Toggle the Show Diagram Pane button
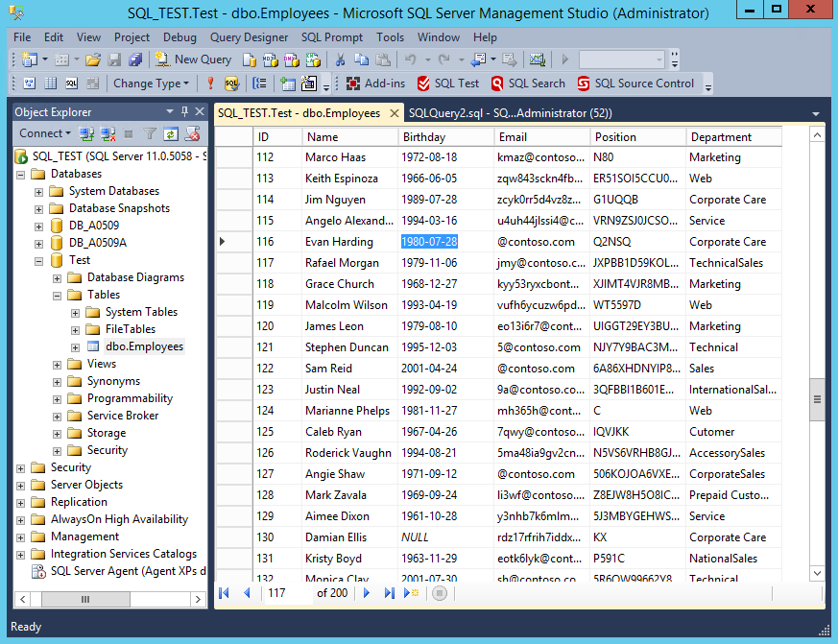The height and width of the screenshot is (644, 838). pyautogui.click(x=28, y=83)
